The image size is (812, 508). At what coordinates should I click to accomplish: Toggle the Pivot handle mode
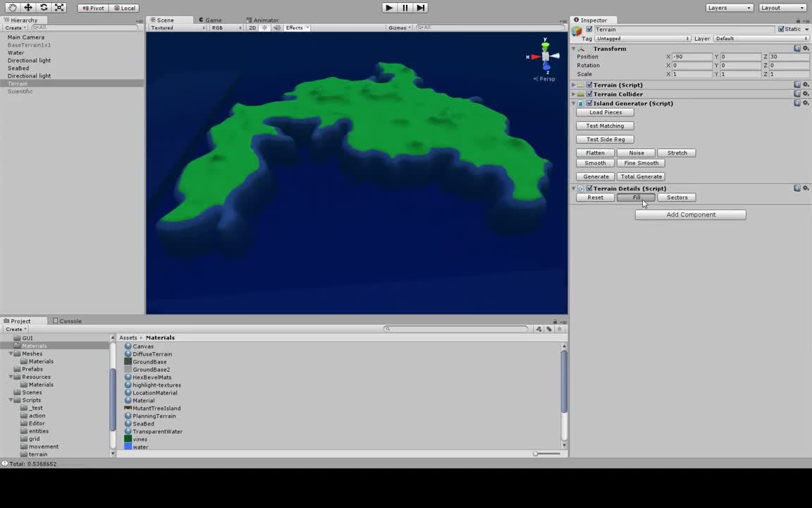tap(94, 8)
